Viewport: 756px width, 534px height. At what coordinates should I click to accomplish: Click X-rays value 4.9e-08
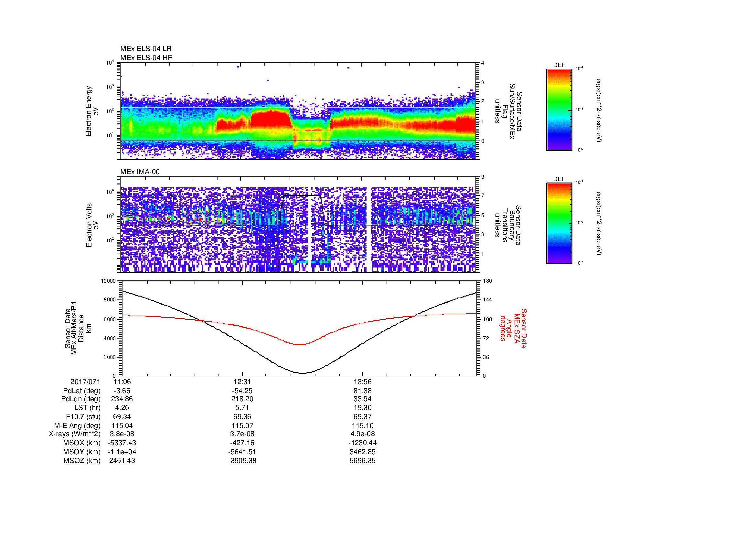[363, 434]
